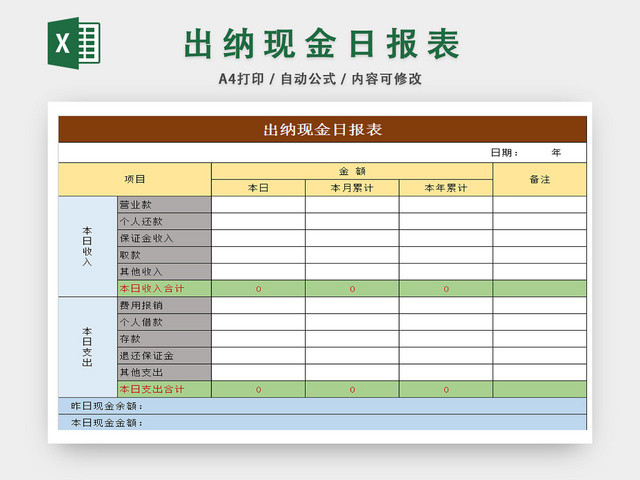Select the 项目 header cell

point(135,180)
